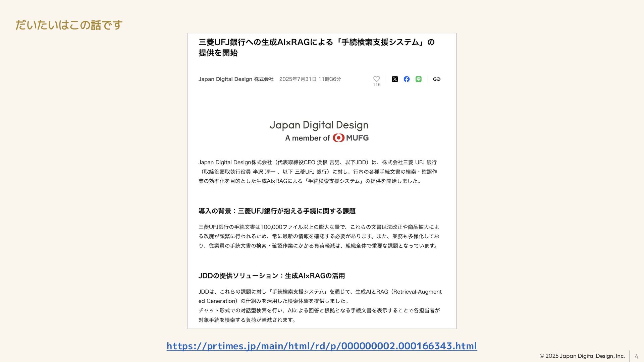644x362 pixels.
Task: Click the intro paragraph mentioning 代表取締役CEO 浜根 吉男
Action: (318, 172)
